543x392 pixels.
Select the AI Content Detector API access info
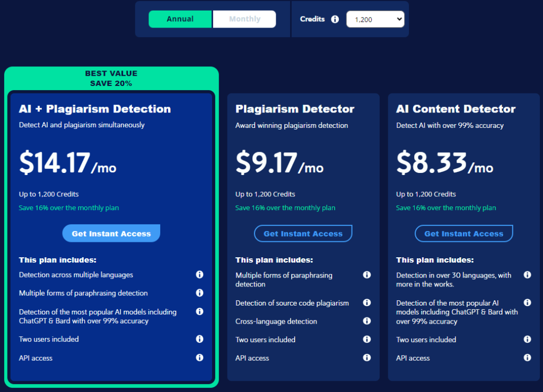pyautogui.click(x=527, y=358)
